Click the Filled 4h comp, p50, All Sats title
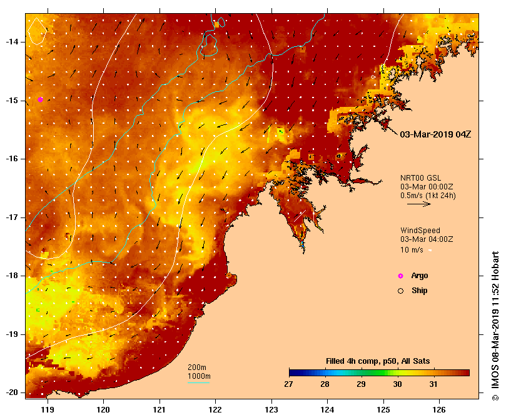The height and width of the screenshot is (420, 506). (x=378, y=361)
